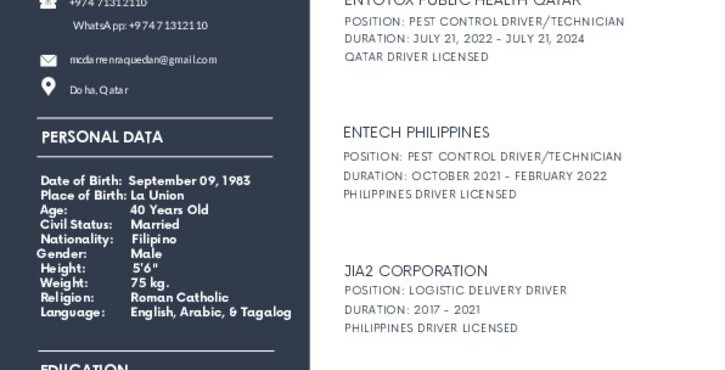This screenshot has width=725, height=370.
Task: Click the Date of Birth value September 09, 1983
Action: coord(190,180)
